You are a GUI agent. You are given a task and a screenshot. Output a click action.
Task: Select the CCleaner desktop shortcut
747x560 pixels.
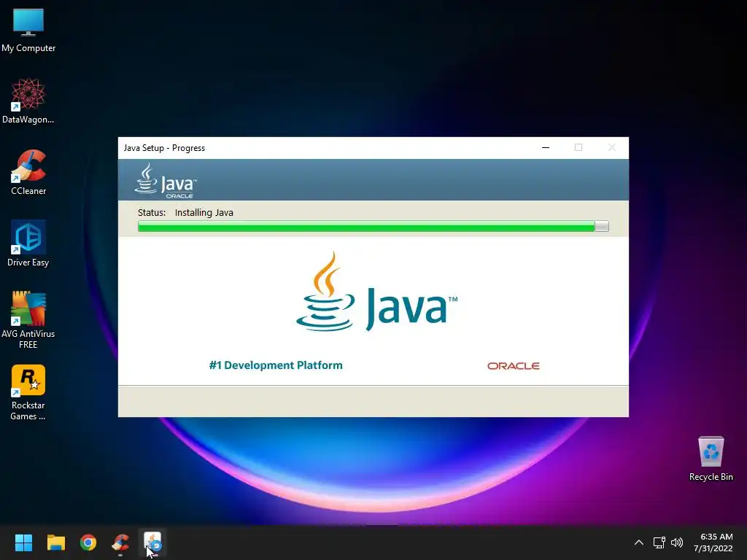(28, 172)
